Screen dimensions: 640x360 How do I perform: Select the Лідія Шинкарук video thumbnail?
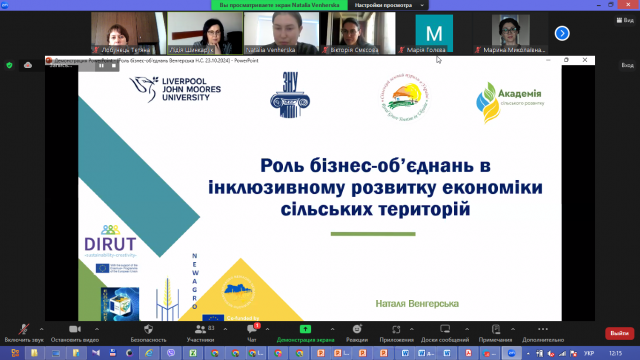point(205,33)
